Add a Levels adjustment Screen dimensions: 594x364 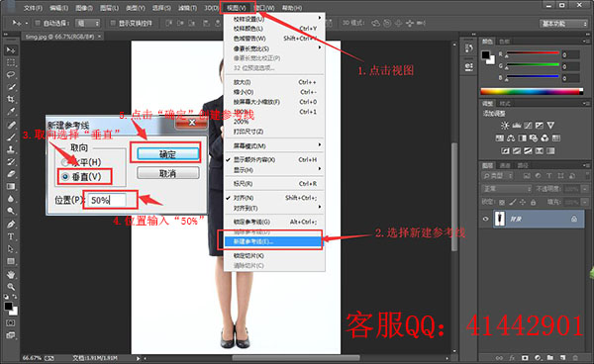(x=517, y=126)
